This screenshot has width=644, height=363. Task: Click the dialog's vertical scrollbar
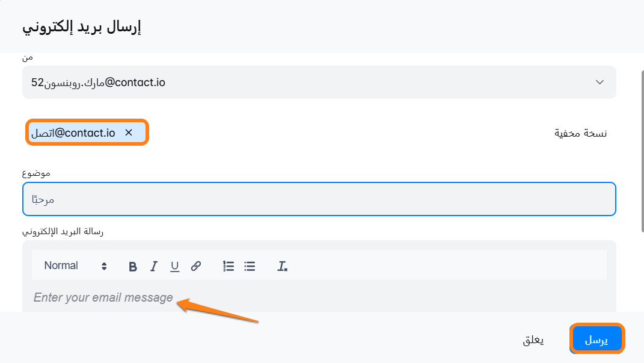click(641, 150)
